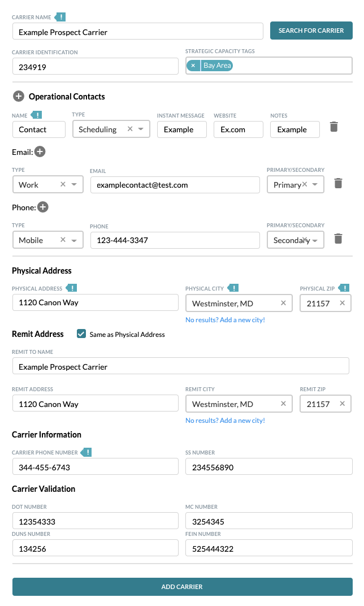Edit the SS Number field

coord(269,467)
